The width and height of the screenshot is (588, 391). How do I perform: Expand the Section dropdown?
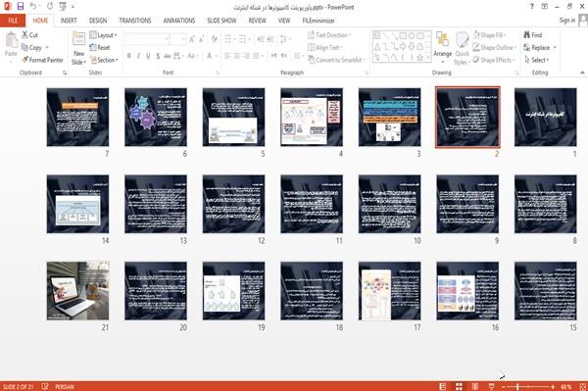coord(104,60)
